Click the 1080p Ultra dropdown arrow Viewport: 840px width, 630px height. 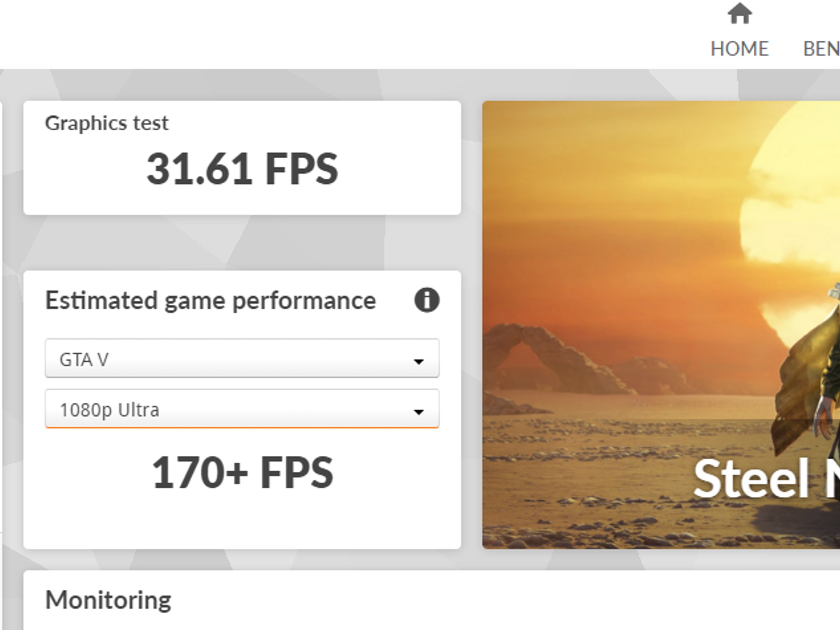tap(418, 411)
